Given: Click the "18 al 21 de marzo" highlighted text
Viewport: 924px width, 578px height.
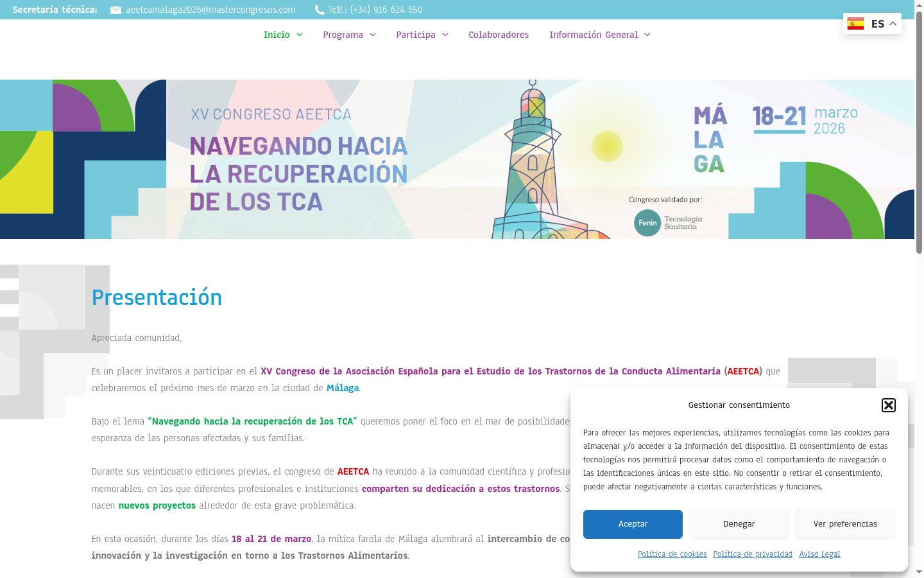Looking at the screenshot, I should (x=271, y=539).
